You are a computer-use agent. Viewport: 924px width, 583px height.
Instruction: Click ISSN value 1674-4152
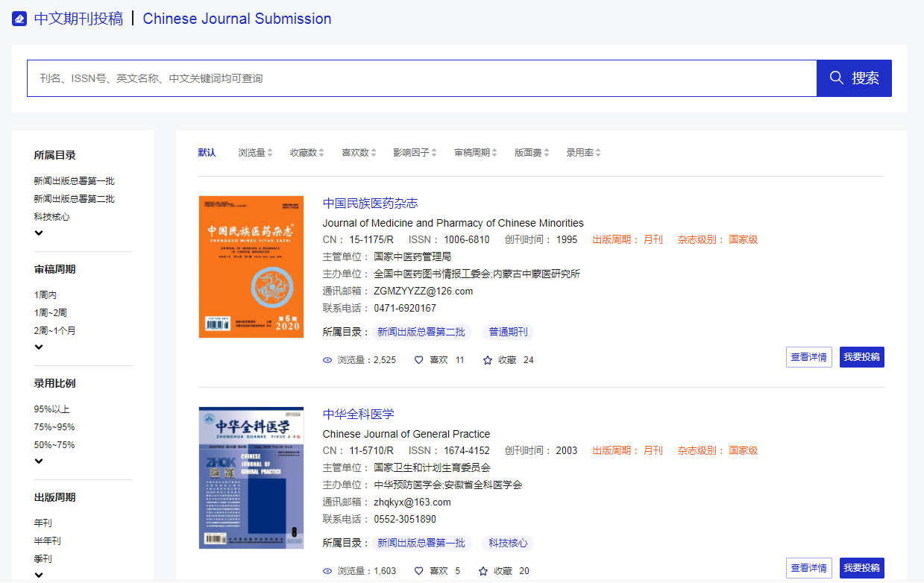467,451
